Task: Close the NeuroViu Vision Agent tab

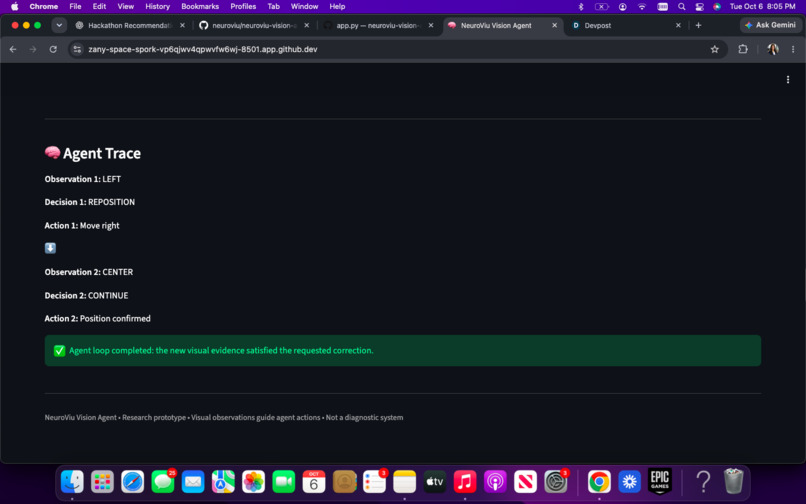Action: [x=554, y=25]
